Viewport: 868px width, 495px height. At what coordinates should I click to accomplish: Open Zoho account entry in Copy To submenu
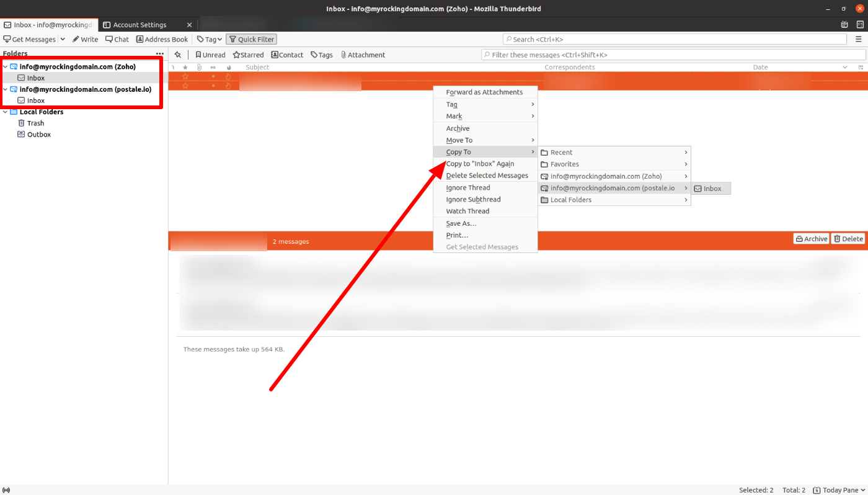point(614,176)
